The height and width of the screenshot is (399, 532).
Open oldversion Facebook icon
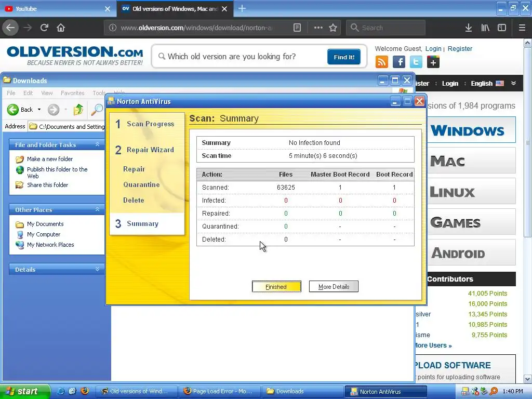click(399, 62)
